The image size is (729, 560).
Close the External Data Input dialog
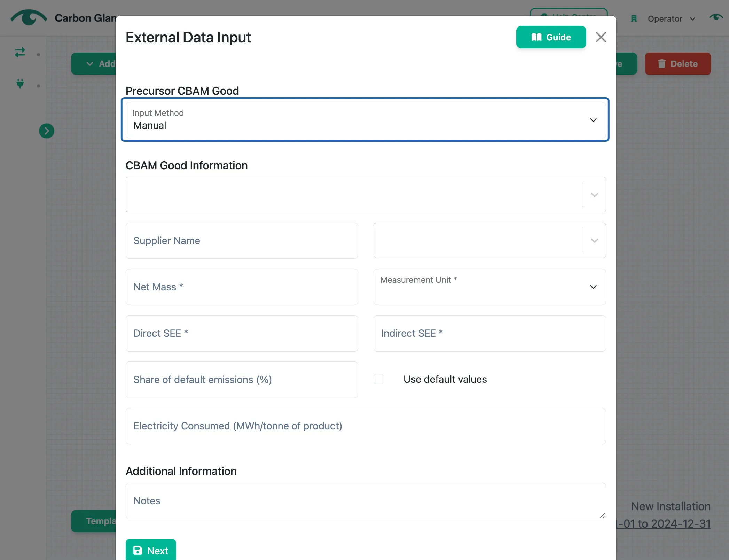coord(601,37)
